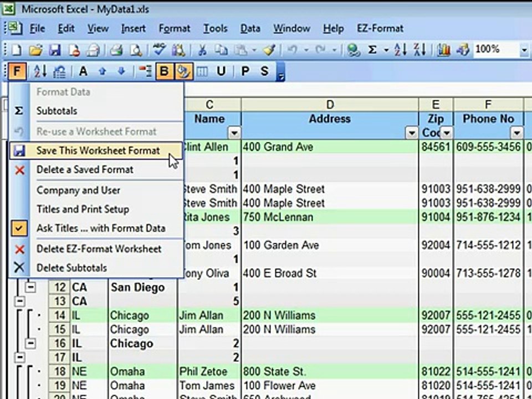This screenshot has width=532, height=399.
Task: Open the File menu
Action: [37, 28]
